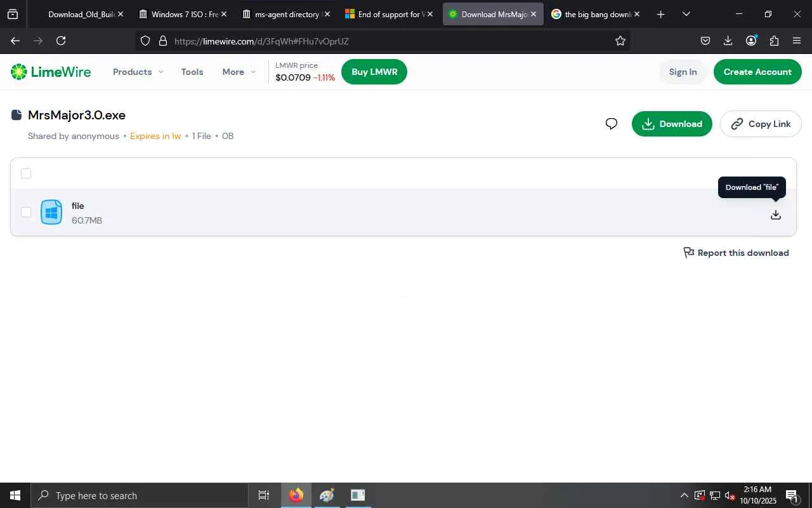List all tabs with the chevron
The width and height of the screenshot is (812, 508).
click(686, 14)
